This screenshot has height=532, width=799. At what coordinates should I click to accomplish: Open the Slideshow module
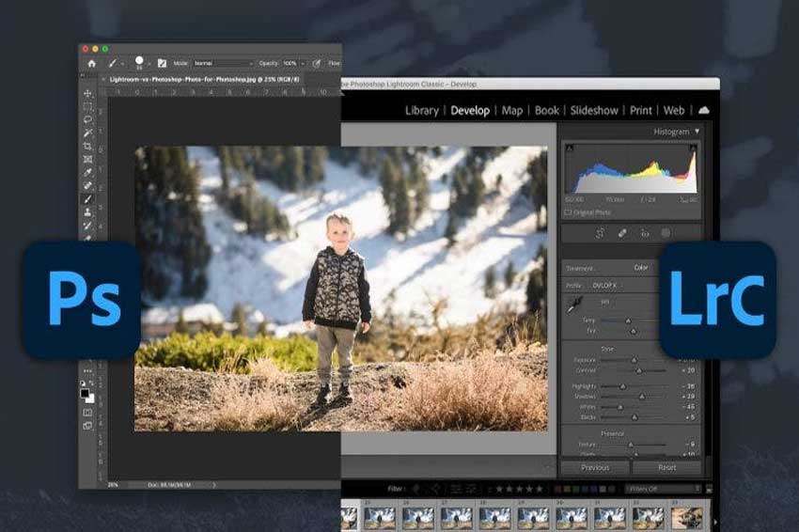594,110
